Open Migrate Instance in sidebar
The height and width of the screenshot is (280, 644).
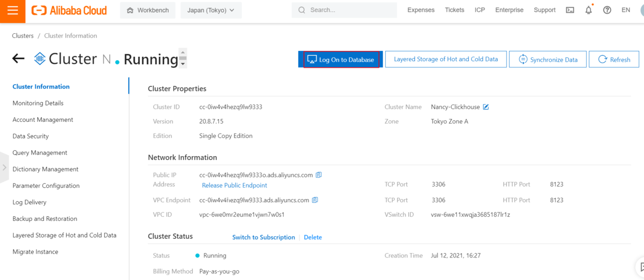(35, 252)
